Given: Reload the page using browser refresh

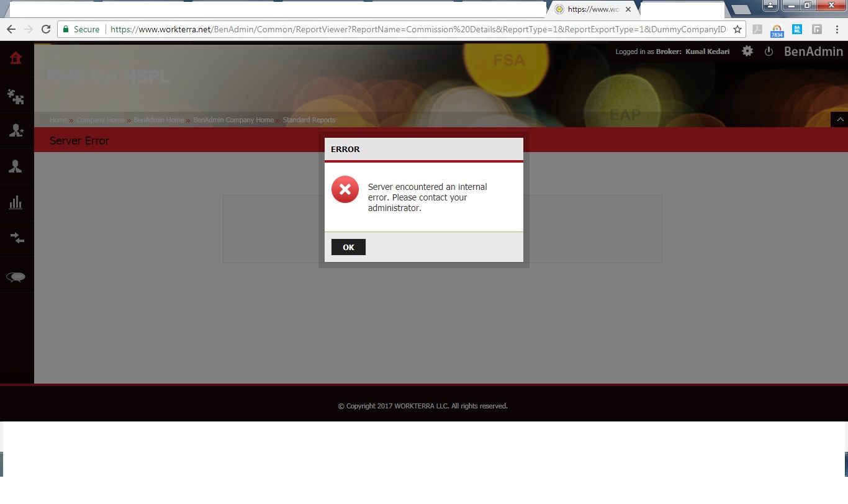Looking at the screenshot, I should click(45, 29).
